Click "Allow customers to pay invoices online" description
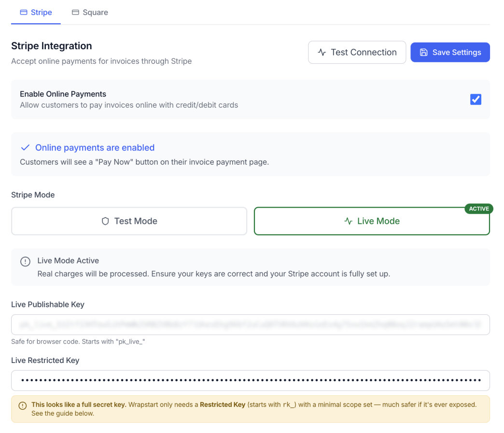Viewport: 504px width, 433px height. pos(129,105)
